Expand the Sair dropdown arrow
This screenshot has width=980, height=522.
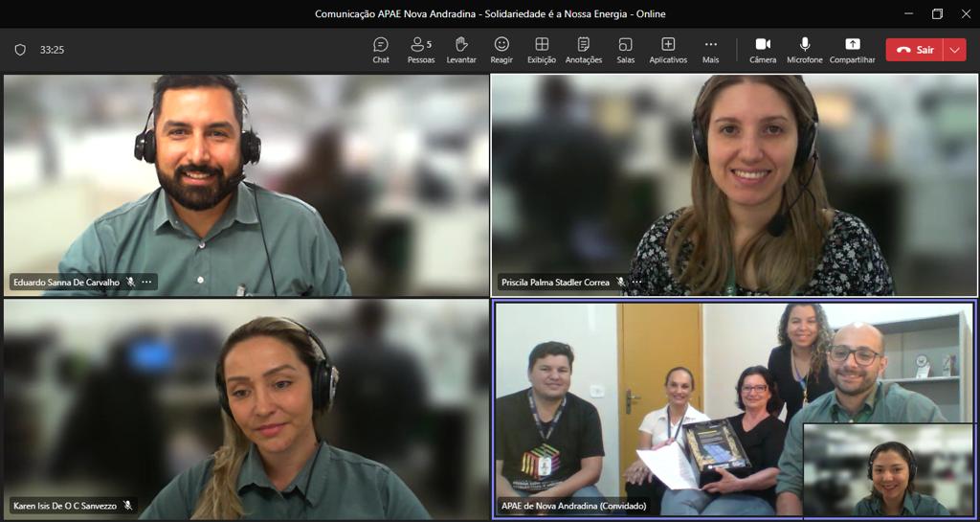click(x=954, y=50)
